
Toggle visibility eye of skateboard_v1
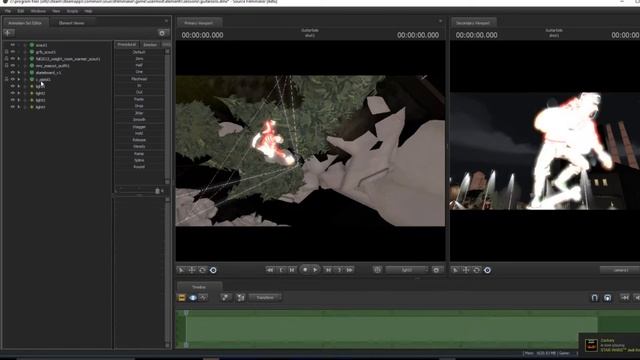click(x=13, y=72)
